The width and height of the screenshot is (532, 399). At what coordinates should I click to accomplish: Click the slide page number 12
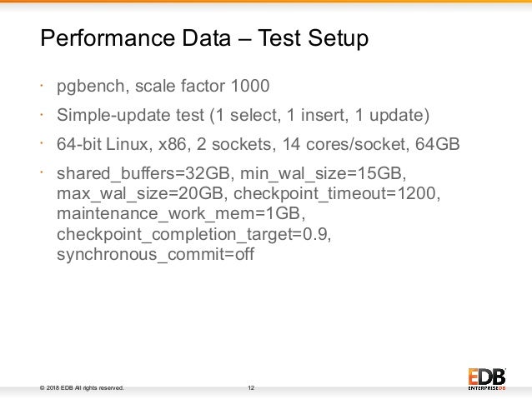(251, 388)
